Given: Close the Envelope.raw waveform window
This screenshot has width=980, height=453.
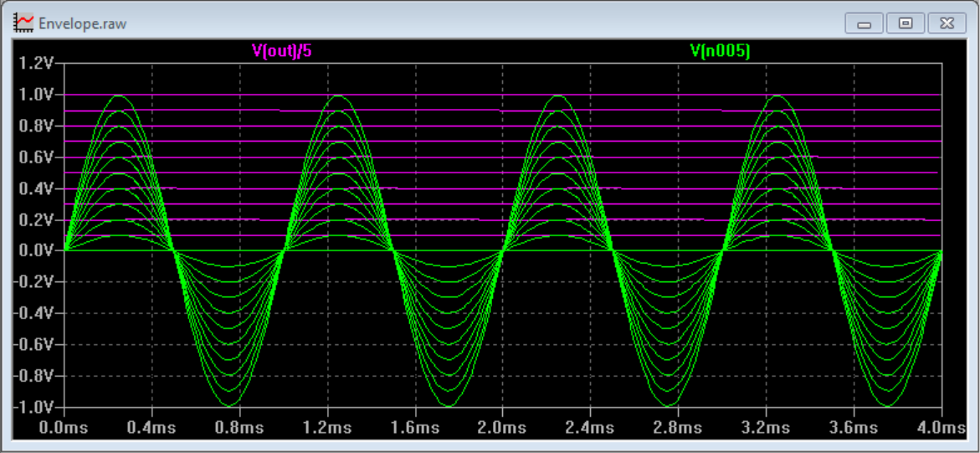Looking at the screenshot, I should click(x=946, y=23).
